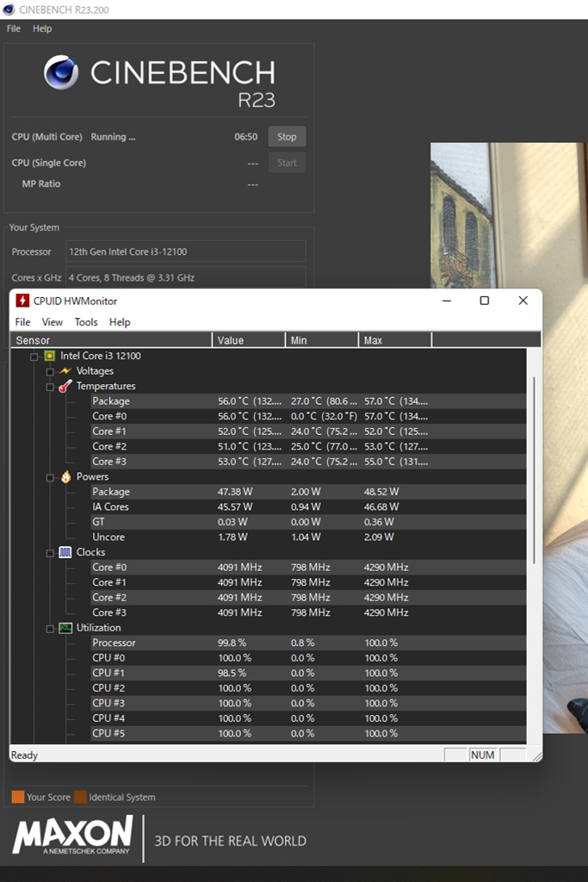Select the CPU #4 utilization row
This screenshot has width=588, height=882.
[x=308, y=718]
